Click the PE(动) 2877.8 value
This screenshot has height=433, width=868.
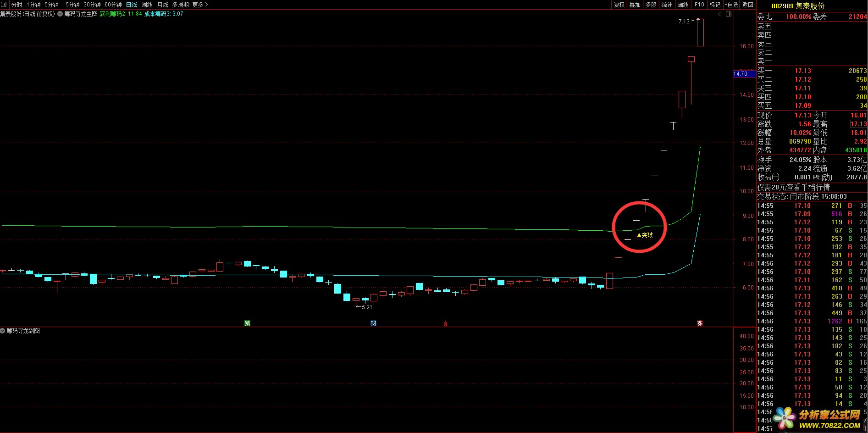coord(857,177)
